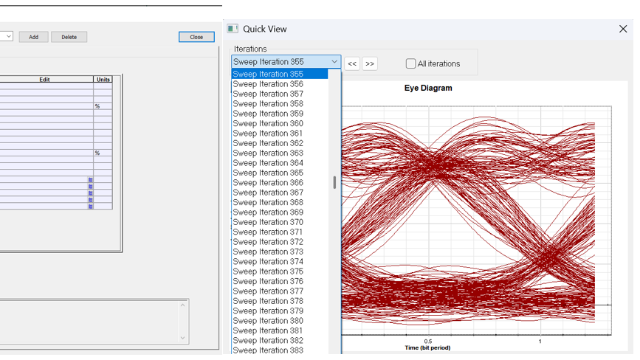This screenshot has width=640, height=360.
Task: Select Sweep Iteration 380 in the list
Action: coord(280,321)
